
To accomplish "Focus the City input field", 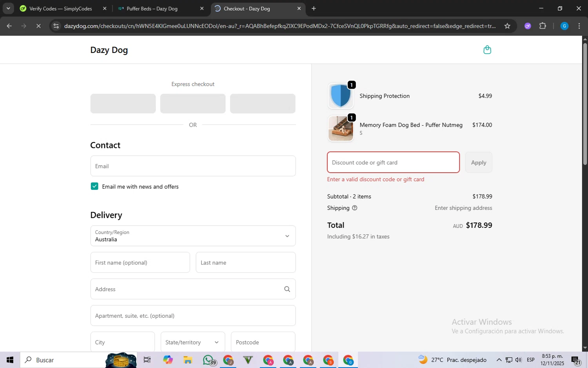I will 123,342.
